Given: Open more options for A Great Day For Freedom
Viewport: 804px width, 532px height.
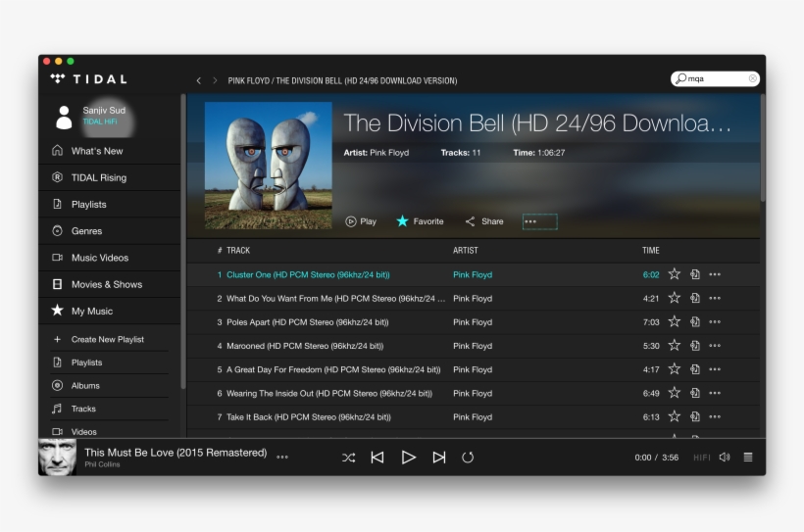Looking at the screenshot, I should pyautogui.click(x=715, y=369).
